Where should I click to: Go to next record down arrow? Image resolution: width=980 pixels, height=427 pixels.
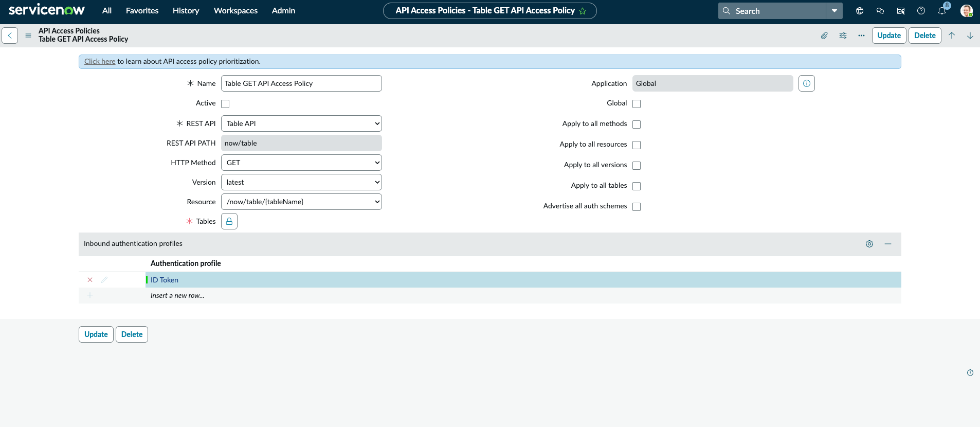[970, 35]
